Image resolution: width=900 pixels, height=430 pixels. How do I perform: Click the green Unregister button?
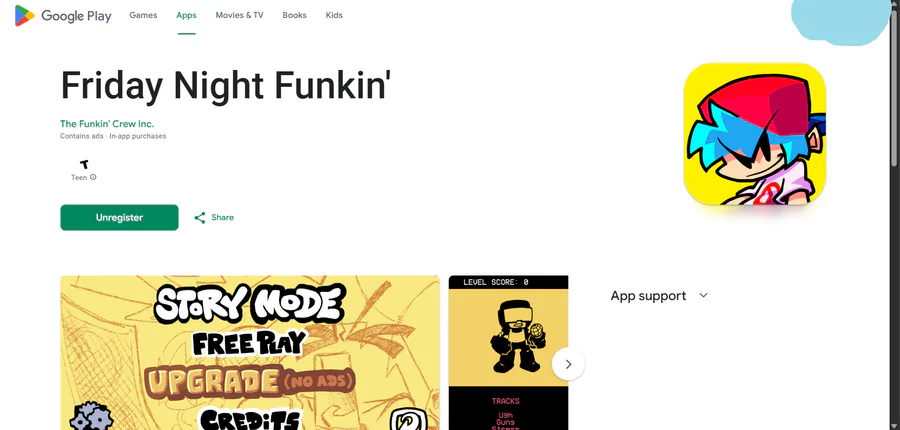(119, 218)
